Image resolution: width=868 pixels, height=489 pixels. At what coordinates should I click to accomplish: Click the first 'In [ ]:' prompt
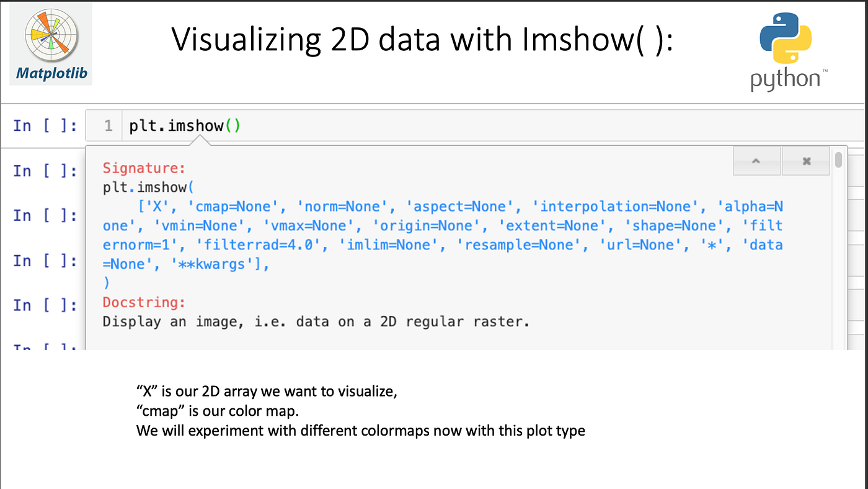pos(45,126)
